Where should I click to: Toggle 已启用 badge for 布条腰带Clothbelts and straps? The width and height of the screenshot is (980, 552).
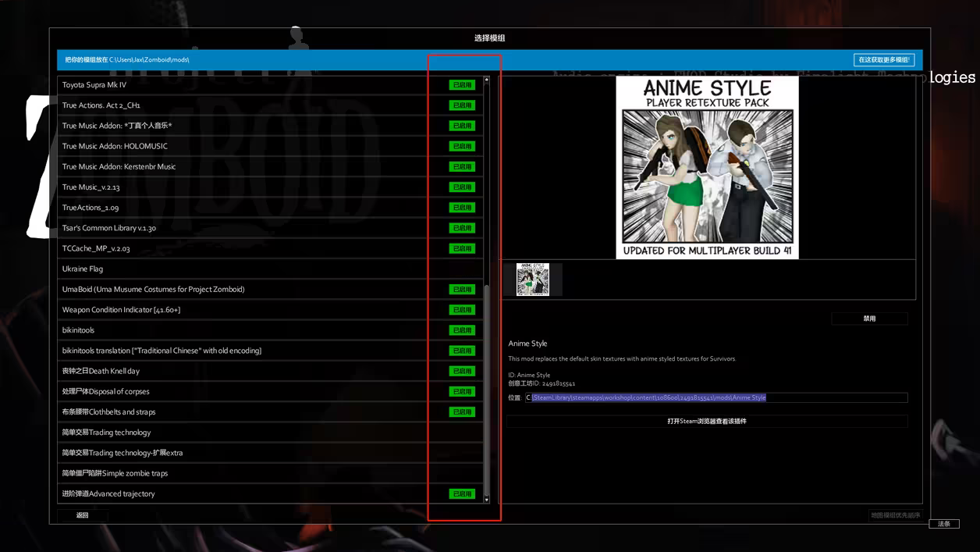point(462,411)
